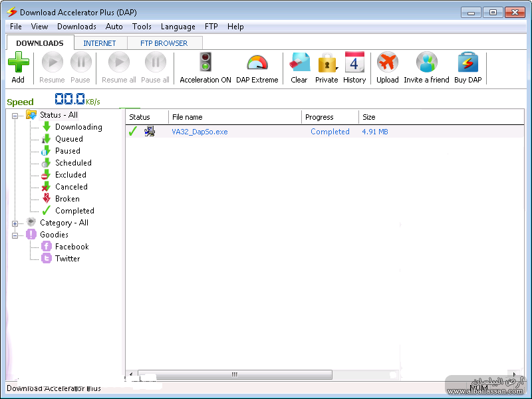Click the green Add download icon
This screenshot has width=532, height=399.
19,63
